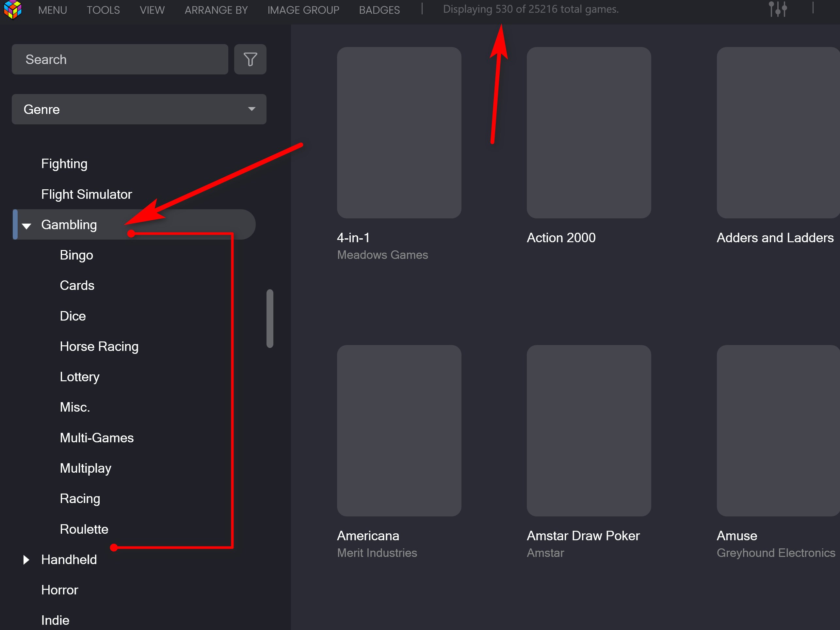This screenshot has width=840, height=630.
Task: Select the Misc. subgenre
Action: tap(75, 407)
